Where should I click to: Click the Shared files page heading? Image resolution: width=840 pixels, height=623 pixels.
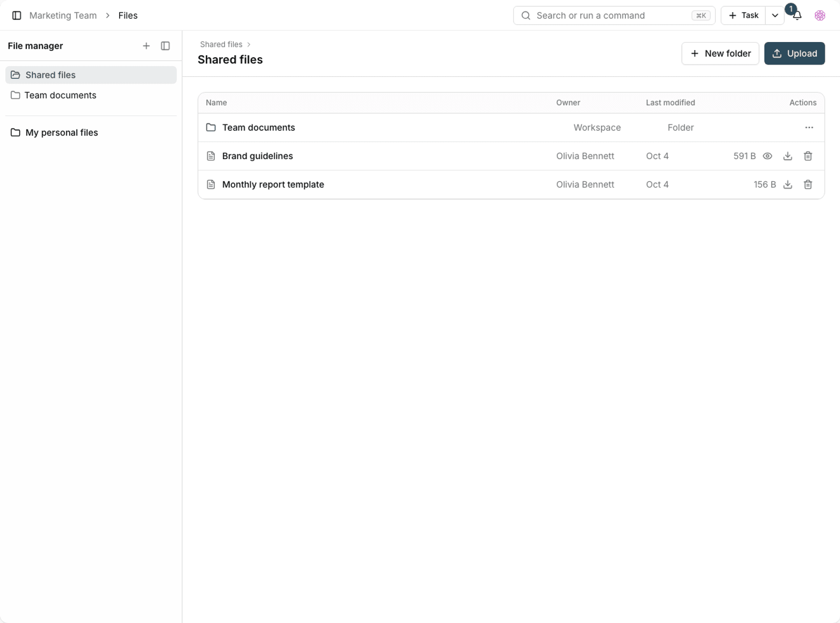coord(230,60)
